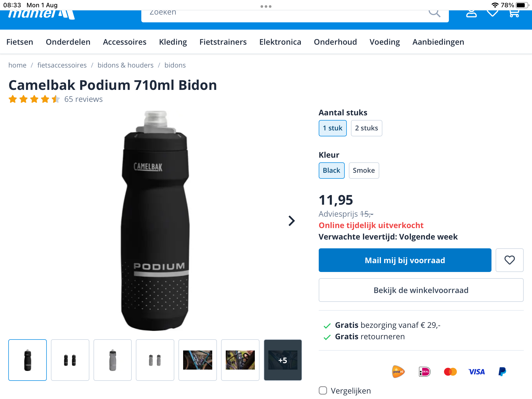Choose the Smoke color option
Viewport: 532px width, 399px height.
tap(364, 170)
